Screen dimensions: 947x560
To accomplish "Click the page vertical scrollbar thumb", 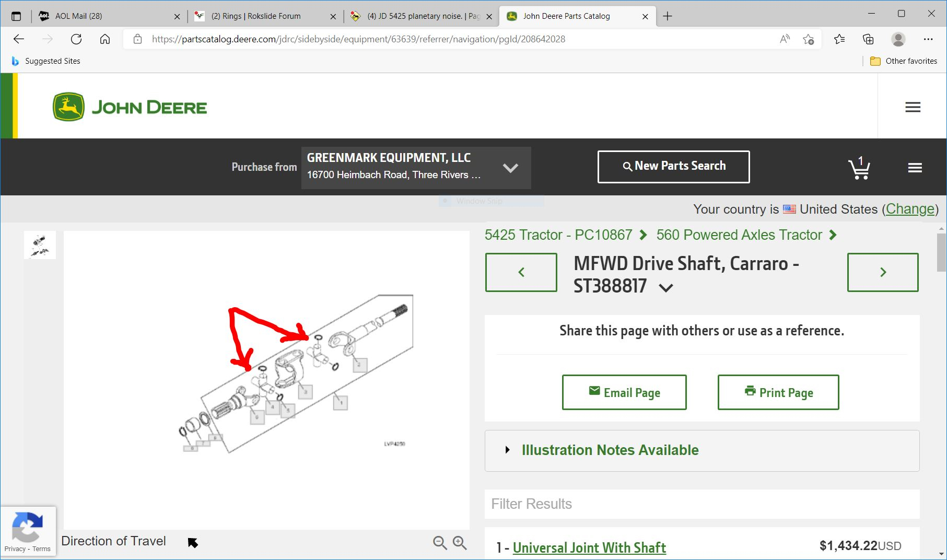I will click(x=941, y=252).
